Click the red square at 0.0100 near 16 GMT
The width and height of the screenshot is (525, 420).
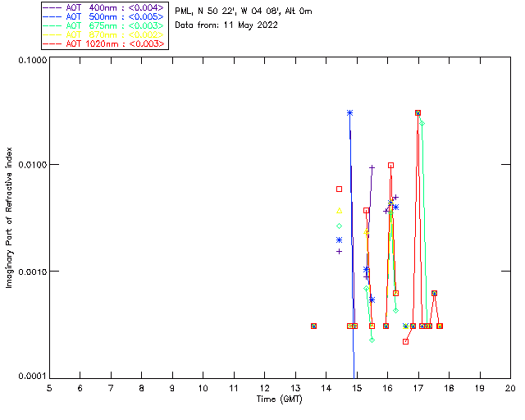390,166
